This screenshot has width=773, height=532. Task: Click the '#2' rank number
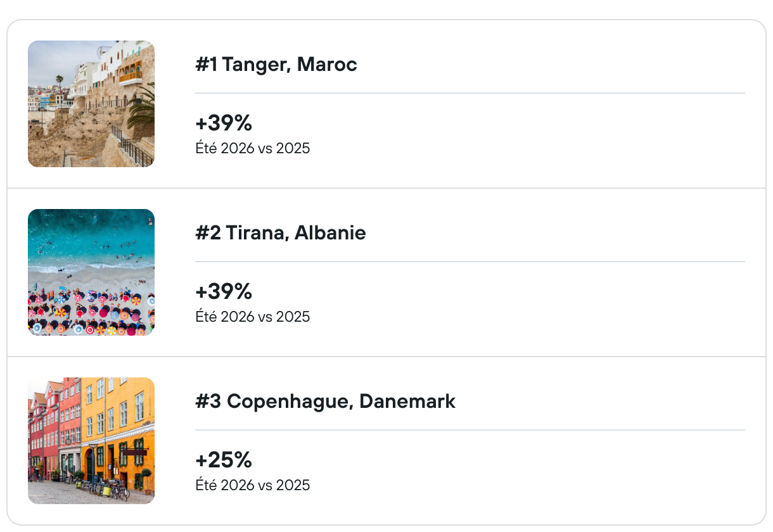pyautogui.click(x=208, y=233)
